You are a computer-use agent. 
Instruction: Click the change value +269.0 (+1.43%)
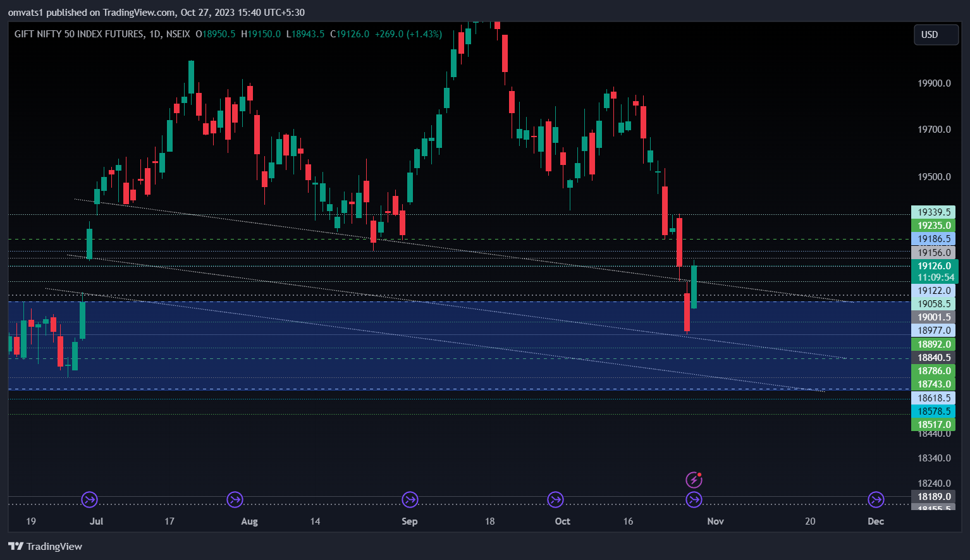coord(408,34)
